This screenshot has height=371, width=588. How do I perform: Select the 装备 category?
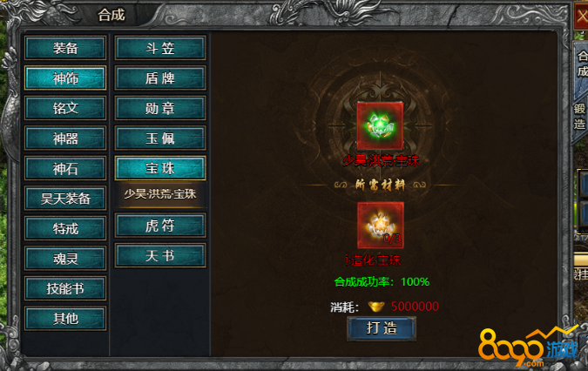point(65,48)
